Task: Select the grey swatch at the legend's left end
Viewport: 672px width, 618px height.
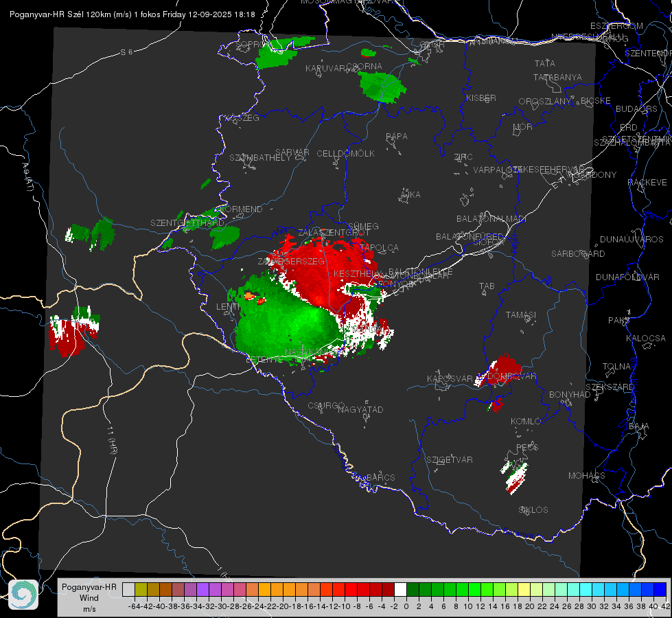Action: tap(128, 589)
